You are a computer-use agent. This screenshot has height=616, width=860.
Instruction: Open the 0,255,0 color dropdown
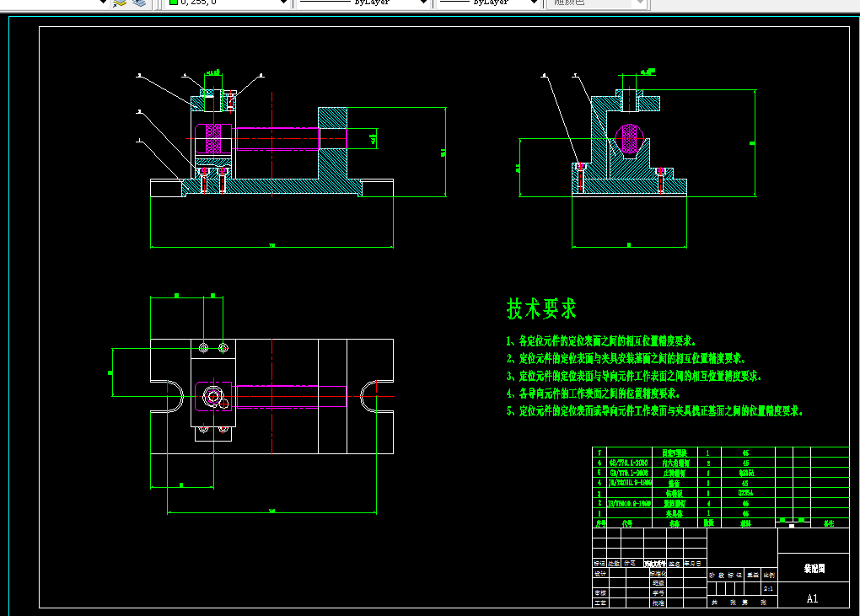[x=227, y=3]
